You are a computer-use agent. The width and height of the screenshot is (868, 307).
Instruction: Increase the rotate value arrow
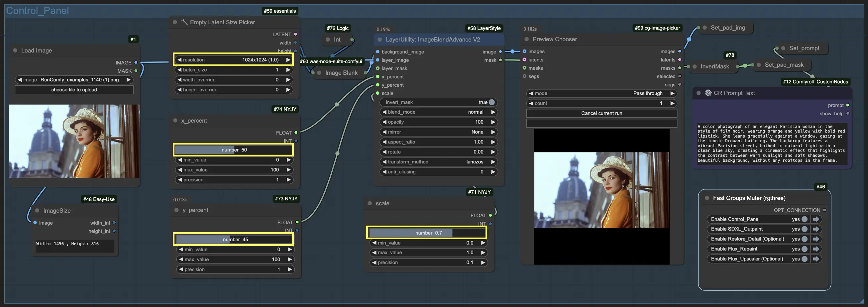(493, 152)
